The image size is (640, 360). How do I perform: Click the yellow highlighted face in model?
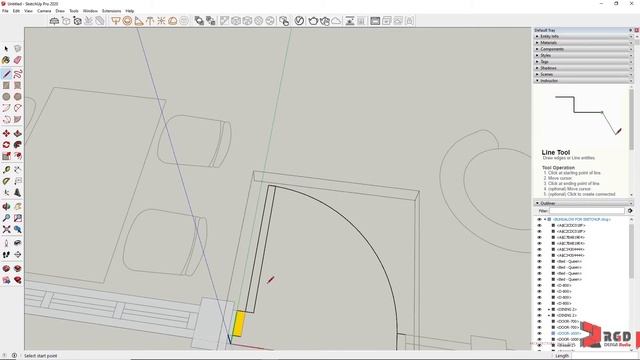coord(239,324)
